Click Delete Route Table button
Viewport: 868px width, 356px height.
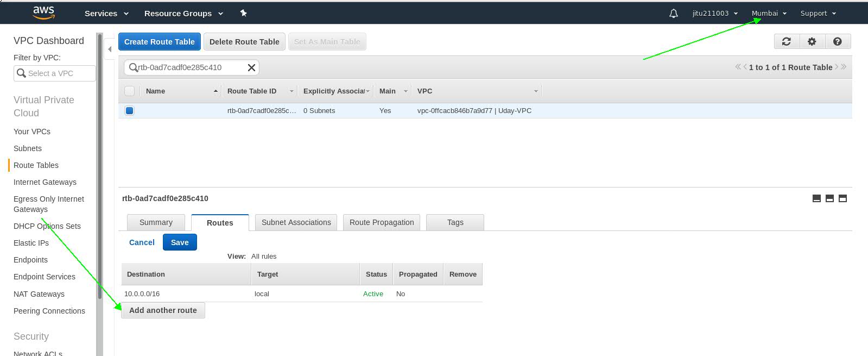click(244, 42)
